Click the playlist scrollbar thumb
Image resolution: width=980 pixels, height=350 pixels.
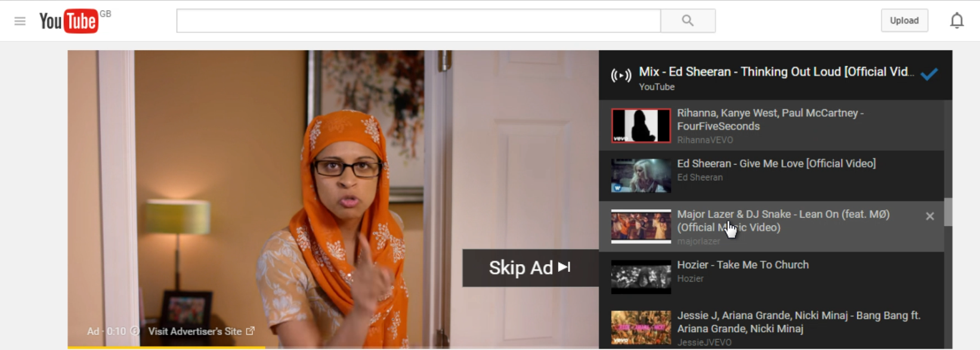[948, 212]
